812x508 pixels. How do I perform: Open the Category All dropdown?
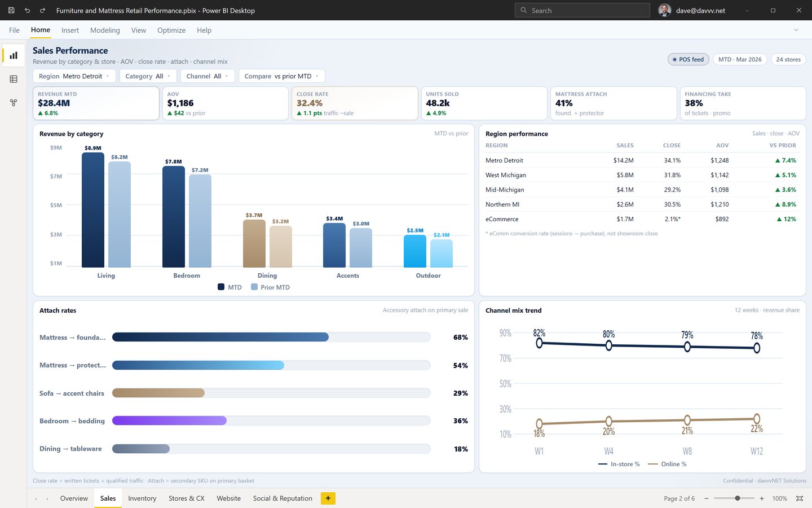[x=148, y=76]
